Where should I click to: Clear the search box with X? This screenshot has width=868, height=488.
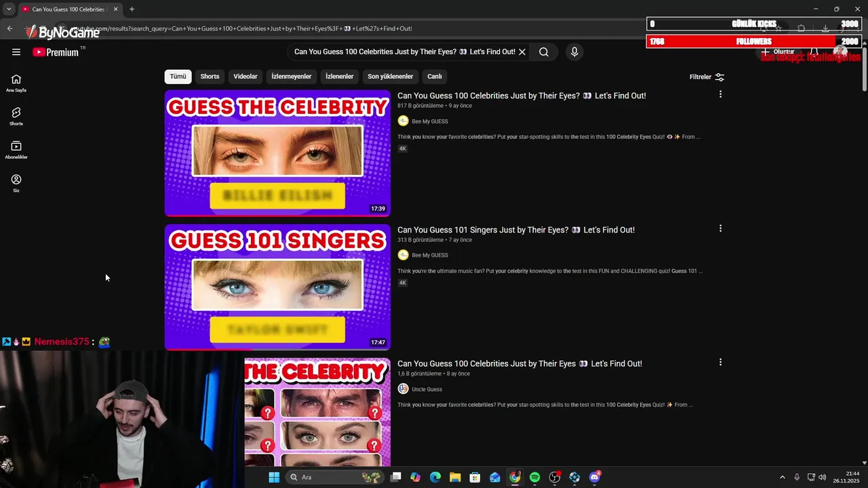522,52
